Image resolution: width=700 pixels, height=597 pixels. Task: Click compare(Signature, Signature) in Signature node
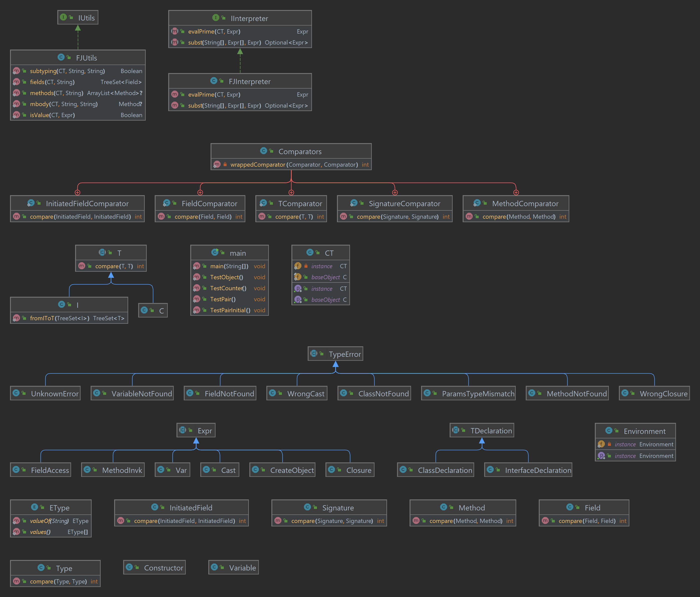(x=329, y=521)
